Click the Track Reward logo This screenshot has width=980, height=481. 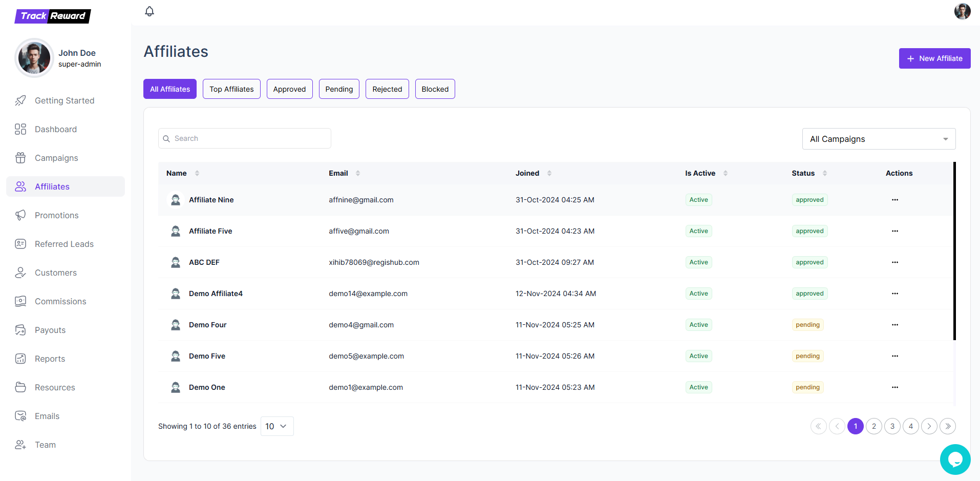53,16
